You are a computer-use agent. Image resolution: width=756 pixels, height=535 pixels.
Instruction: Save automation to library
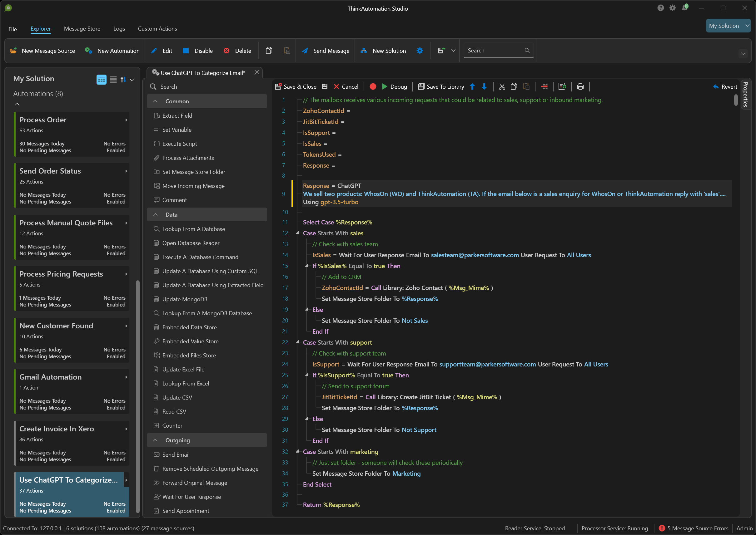[x=441, y=86]
